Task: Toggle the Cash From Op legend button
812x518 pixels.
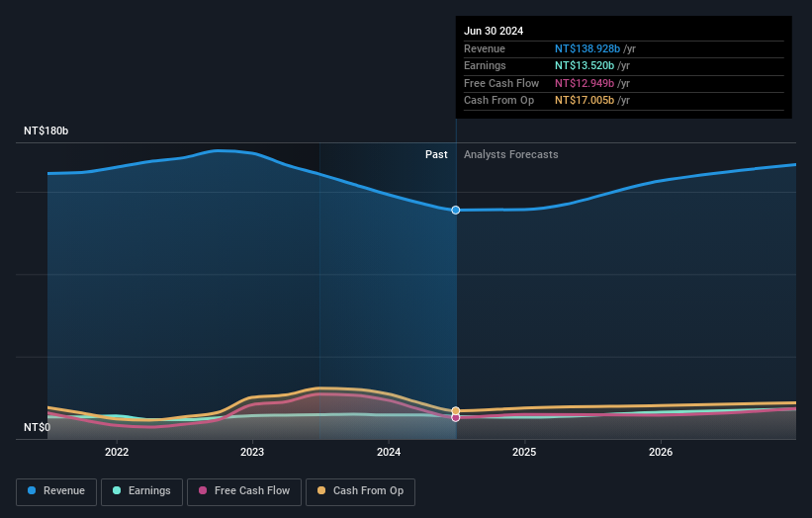Action: [360, 491]
